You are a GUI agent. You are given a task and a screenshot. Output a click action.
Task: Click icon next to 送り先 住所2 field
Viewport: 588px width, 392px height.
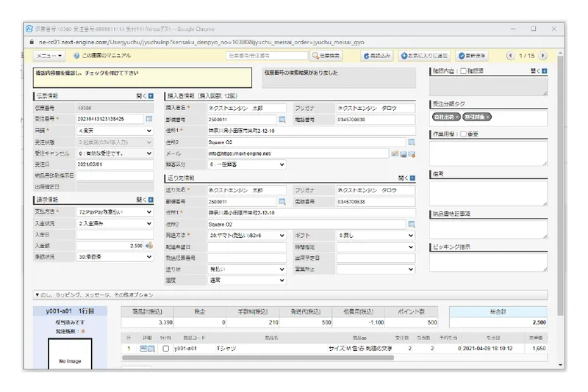tap(412, 225)
